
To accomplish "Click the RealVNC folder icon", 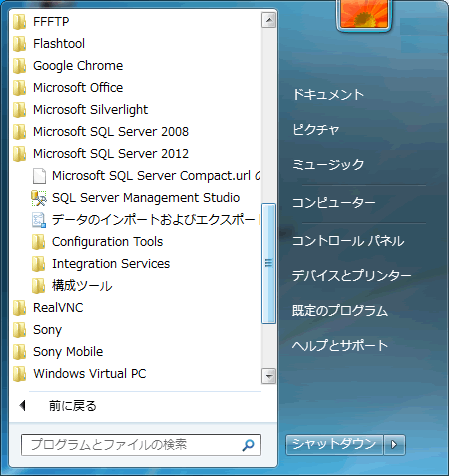I will click(19, 308).
